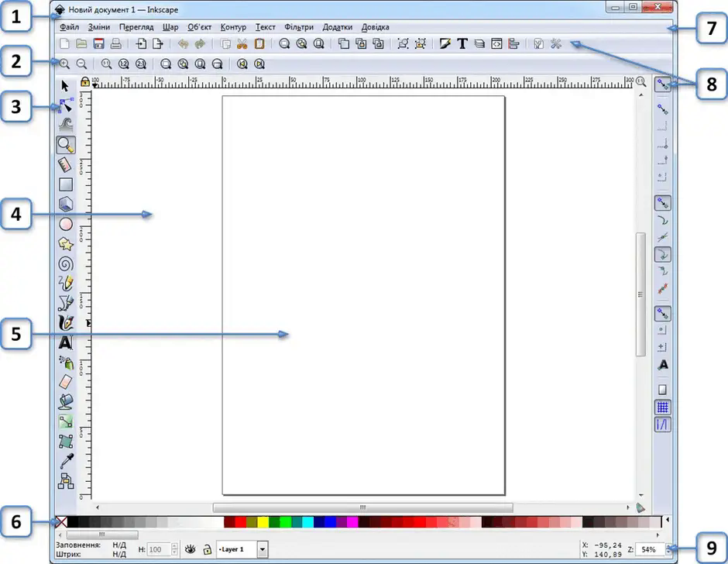The height and width of the screenshot is (564, 728).
Task: Toggle the ruler guide lock icon
Action: 85,81
